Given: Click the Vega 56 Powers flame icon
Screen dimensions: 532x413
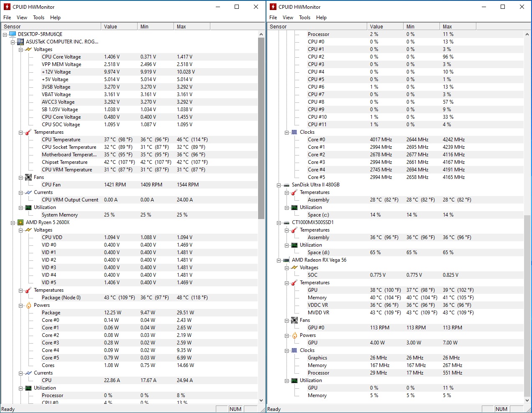Looking at the screenshot, I should point(294,335).
